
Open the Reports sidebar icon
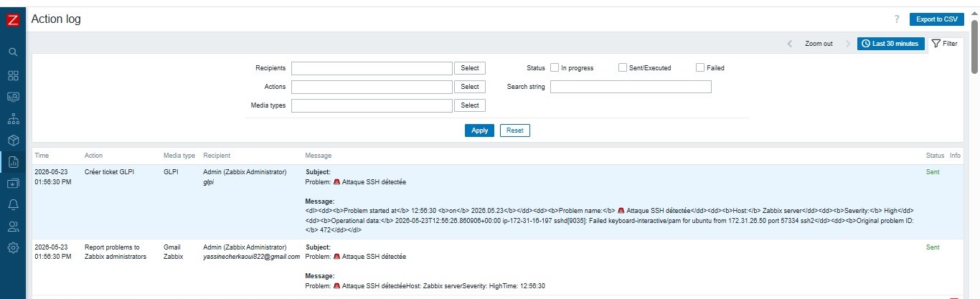(13, 162)
